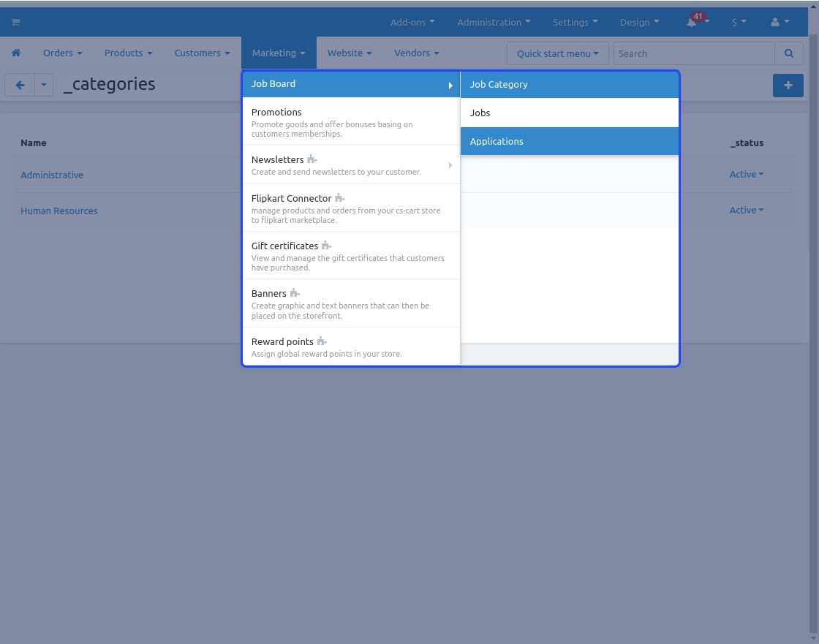Choose Jobs submenu item

[570, 113]
